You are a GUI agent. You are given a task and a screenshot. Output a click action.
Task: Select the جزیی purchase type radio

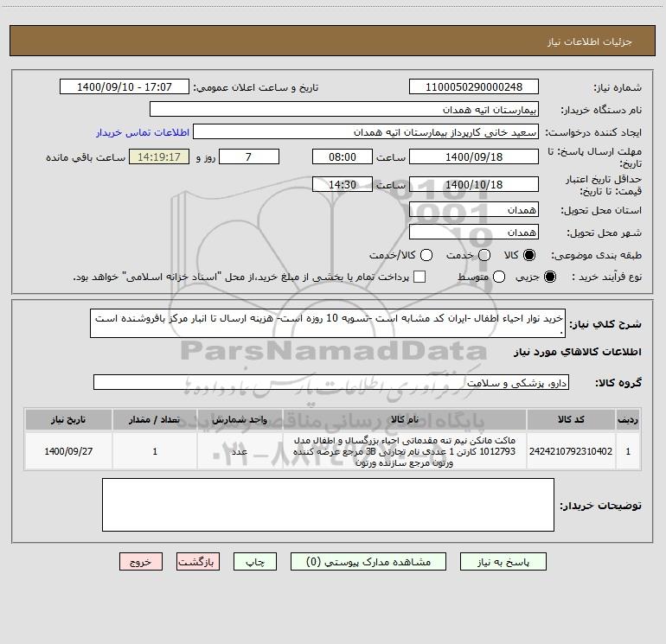point(550,277)
